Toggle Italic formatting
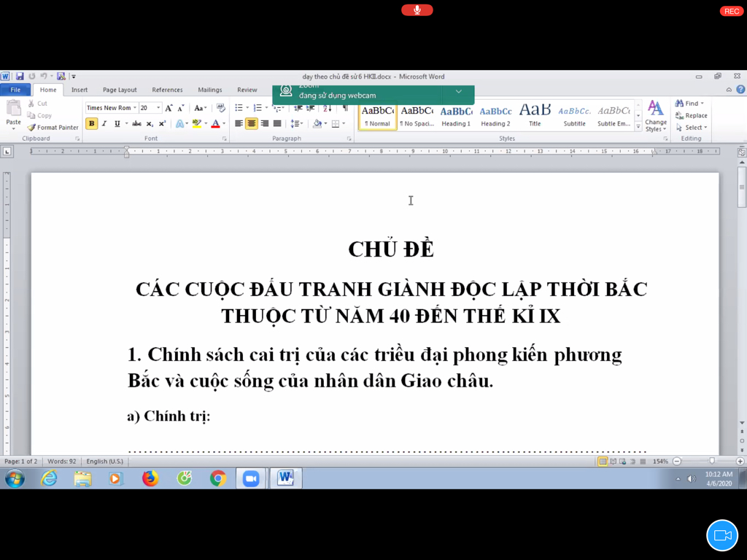The image size is (747, 560). point(104,123)
